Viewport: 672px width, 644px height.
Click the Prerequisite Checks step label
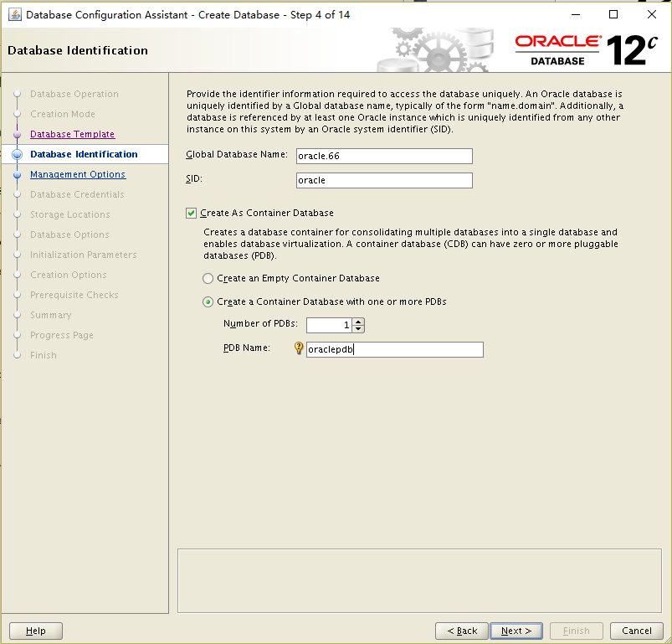pos(74,295)
